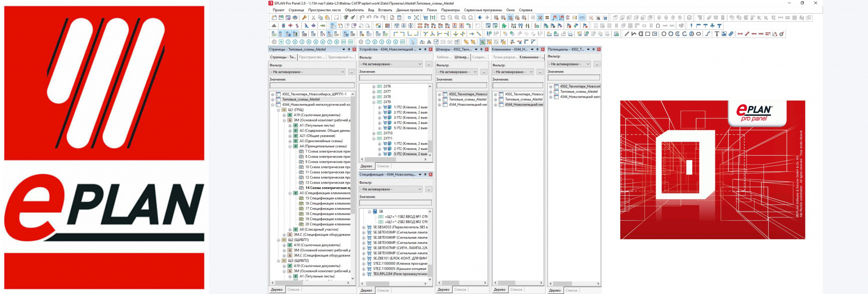Switch to Список view in Потенциалы panel

tap(571, 290)
